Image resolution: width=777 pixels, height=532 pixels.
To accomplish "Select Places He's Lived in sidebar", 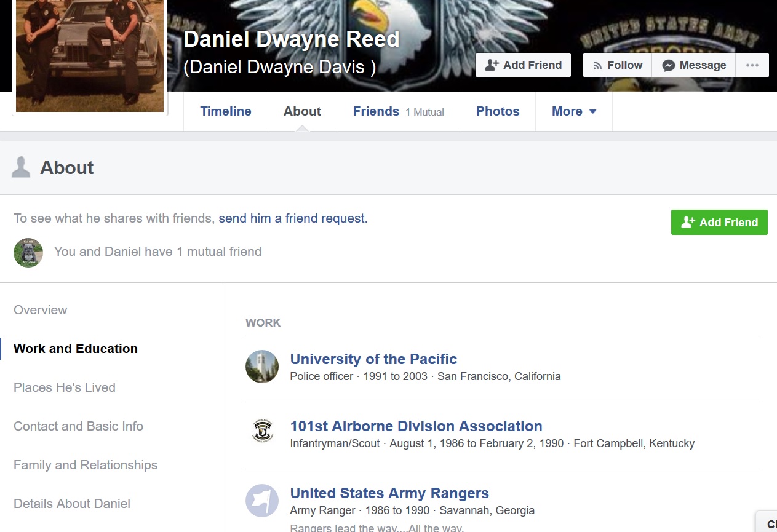I will pos(65,387).
